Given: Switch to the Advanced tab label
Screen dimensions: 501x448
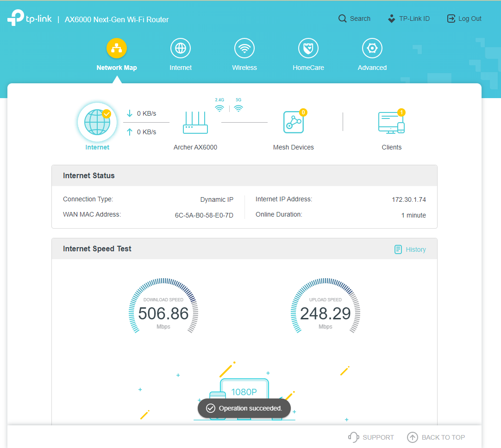Looking at the screenshot, I should pos(372,68).
